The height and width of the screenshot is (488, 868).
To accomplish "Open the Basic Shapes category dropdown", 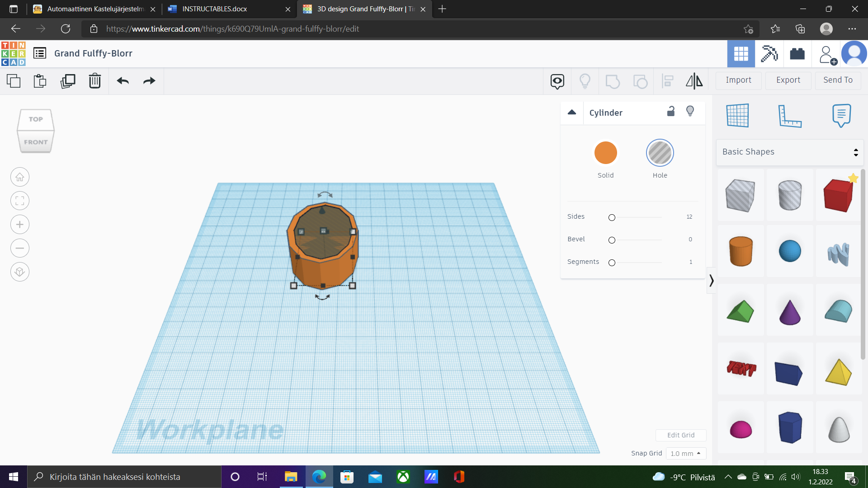I will click(x=790, y=152).
